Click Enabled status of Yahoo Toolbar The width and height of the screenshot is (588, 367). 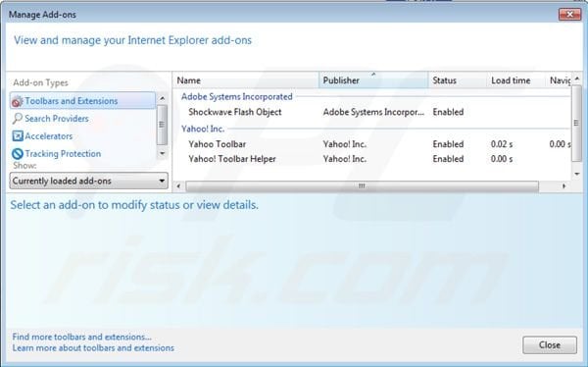click(x=448, y=144)
